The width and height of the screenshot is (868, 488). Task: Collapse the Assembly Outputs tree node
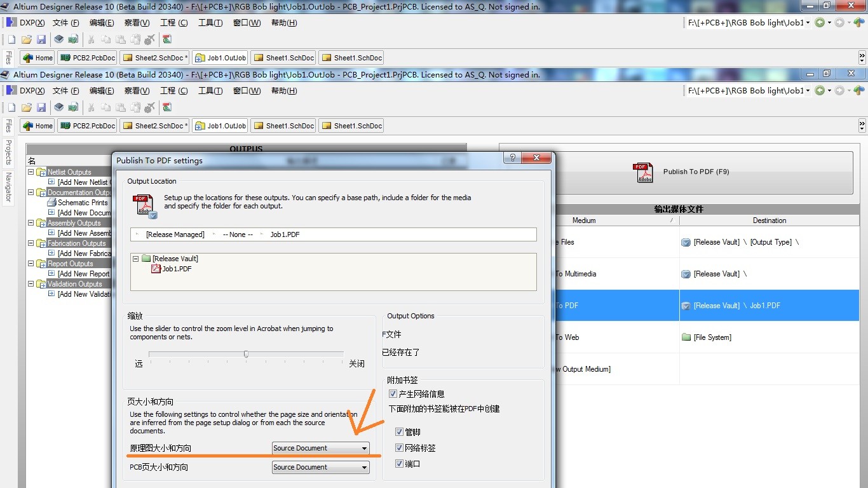31,223
